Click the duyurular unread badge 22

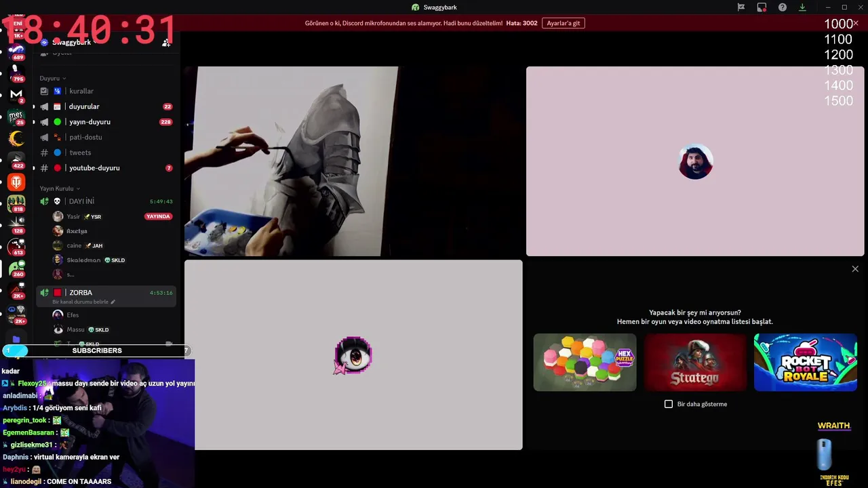point(167,106)
